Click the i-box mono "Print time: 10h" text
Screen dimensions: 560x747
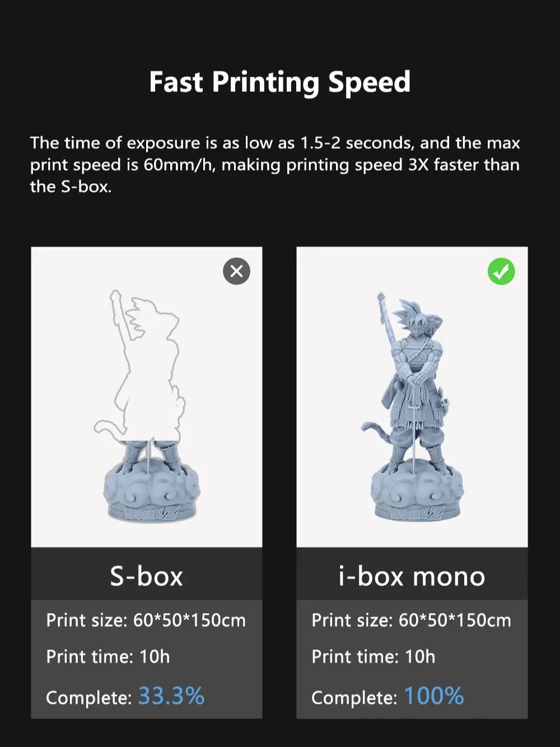tap(373, 657)
